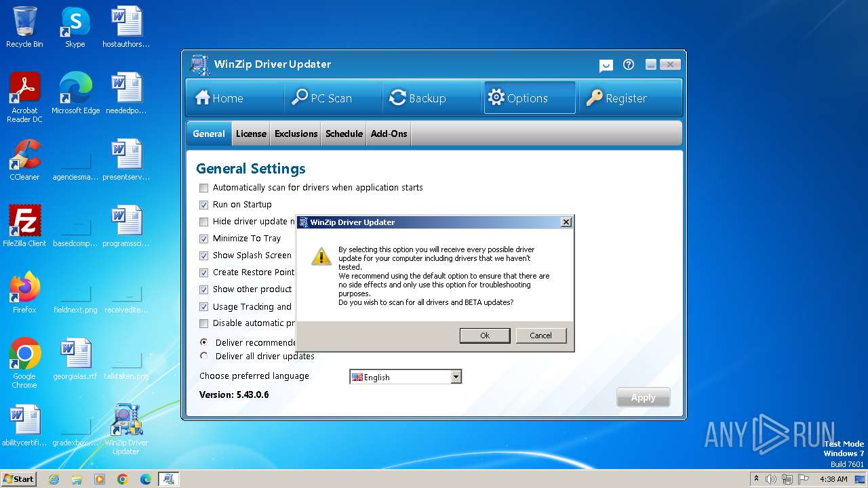This screenshot has width=868, height=488.
Task: Select programssci document on desktop
Action: point(126,226)
